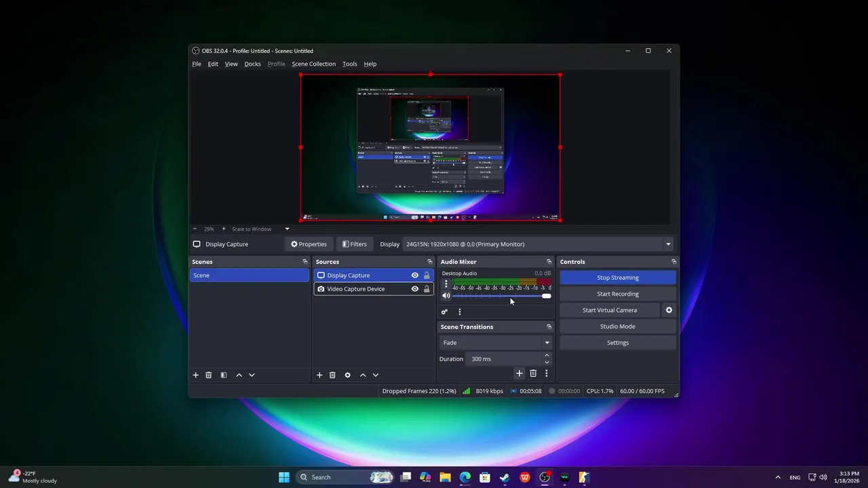This screenshot has width=868, height=488.
Task: Open File Explorer from taskbar
Action: 446,477
